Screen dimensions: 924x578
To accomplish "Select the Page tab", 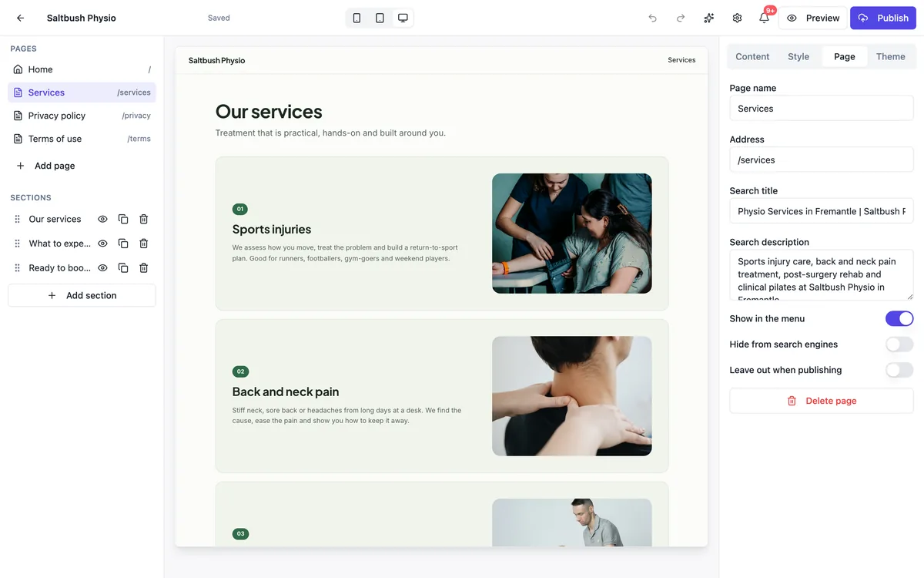I will point(845,56).
